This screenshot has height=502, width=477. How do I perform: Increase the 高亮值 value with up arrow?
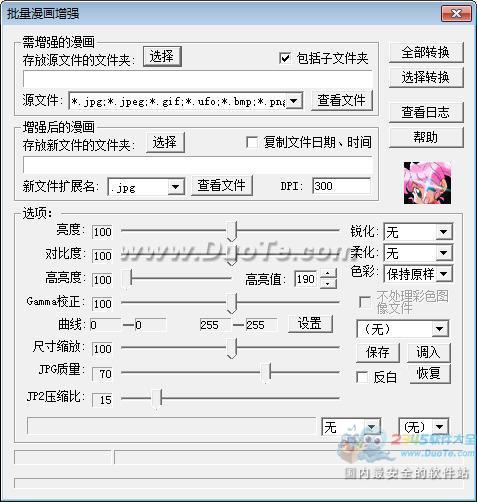point(328,274)
